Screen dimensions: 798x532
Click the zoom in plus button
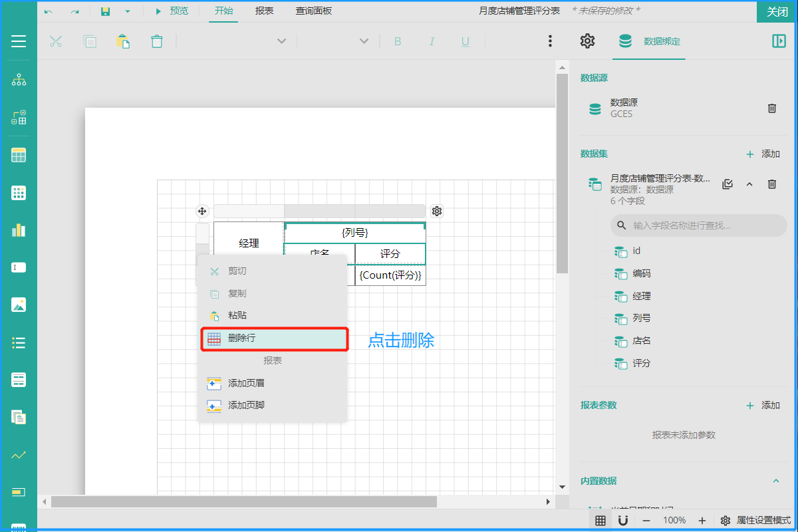(702, 520)
